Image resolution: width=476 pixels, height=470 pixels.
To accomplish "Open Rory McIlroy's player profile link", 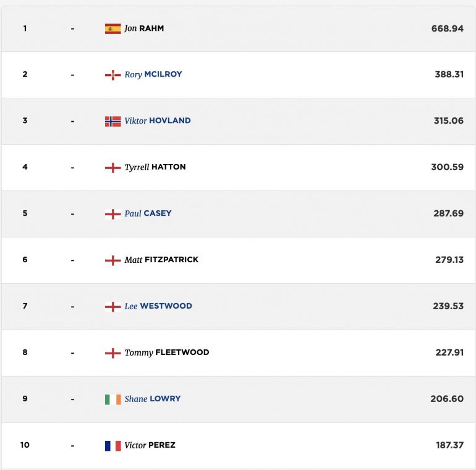I will point(153,74).
